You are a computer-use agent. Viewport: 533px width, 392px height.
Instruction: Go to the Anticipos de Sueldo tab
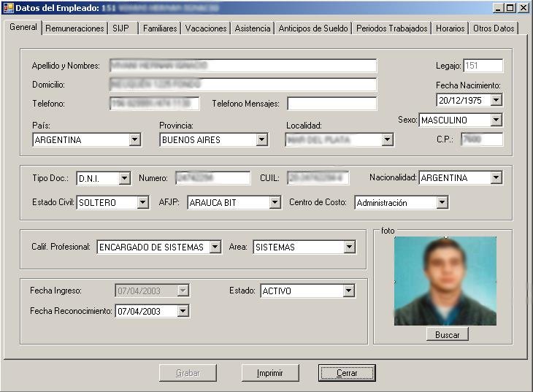tap(313, 28)
